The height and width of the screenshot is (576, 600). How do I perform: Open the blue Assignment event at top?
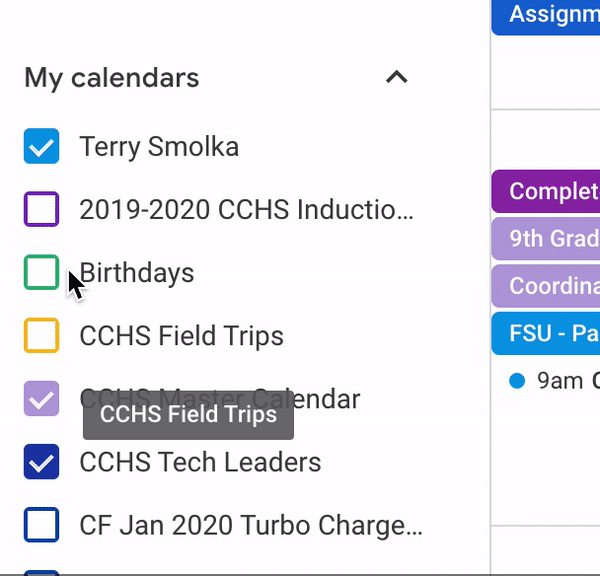pos(546,17)
